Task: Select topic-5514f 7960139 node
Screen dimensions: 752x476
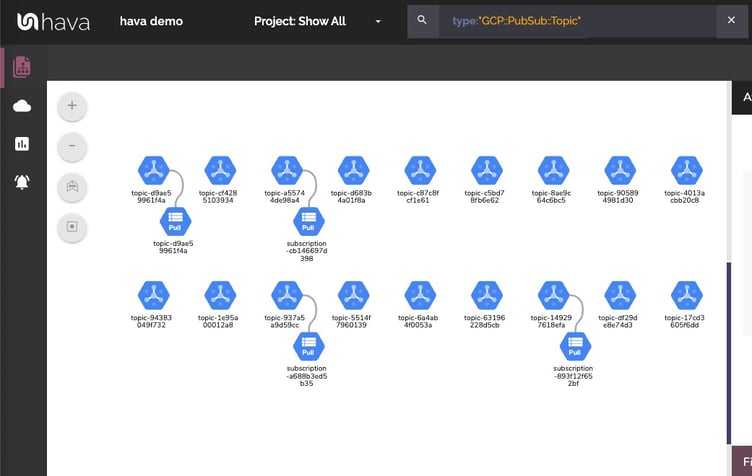Action: (x=353, y=295)
